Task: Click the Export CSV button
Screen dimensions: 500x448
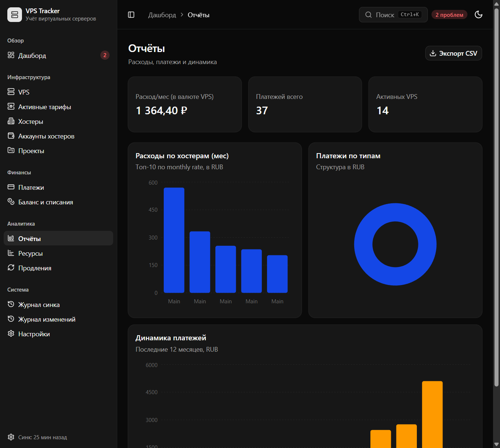Action: click(453, 53)
